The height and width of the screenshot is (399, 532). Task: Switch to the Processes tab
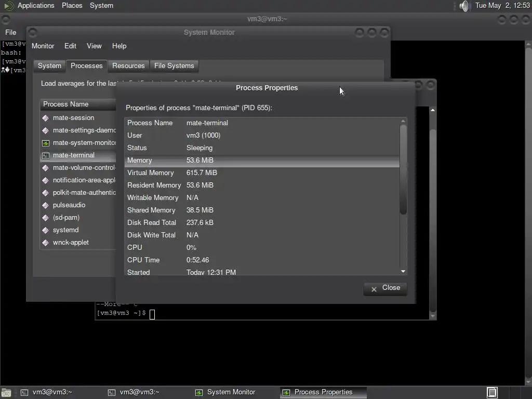[x=87, y=66]
